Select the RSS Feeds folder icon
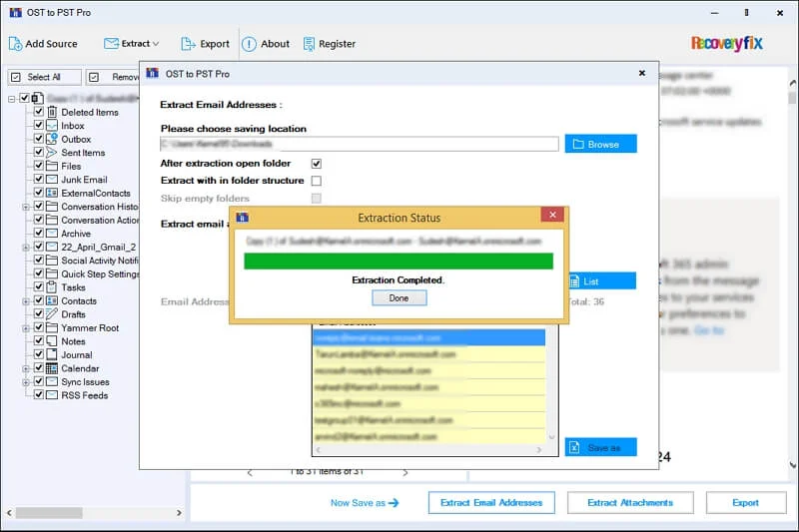The width and height of the screenshot is (799, 532). pyautogui.click(x=52, y=395)
